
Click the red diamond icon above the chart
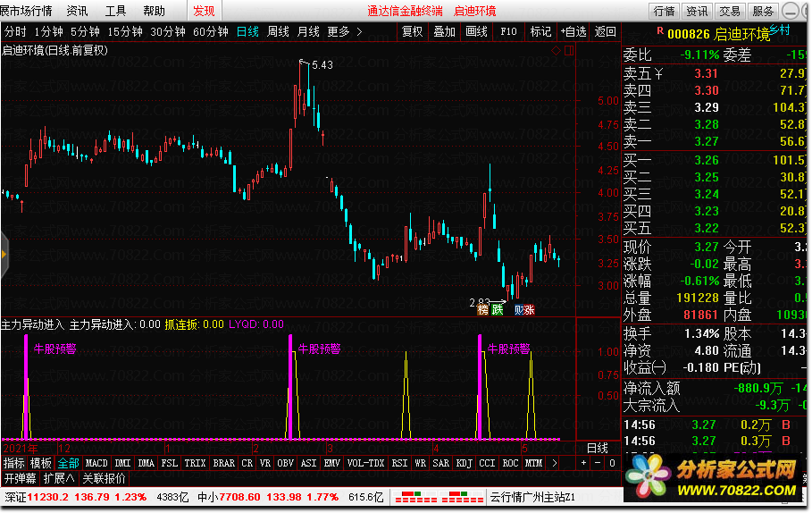pyautogui.click(x=556, y=50)
